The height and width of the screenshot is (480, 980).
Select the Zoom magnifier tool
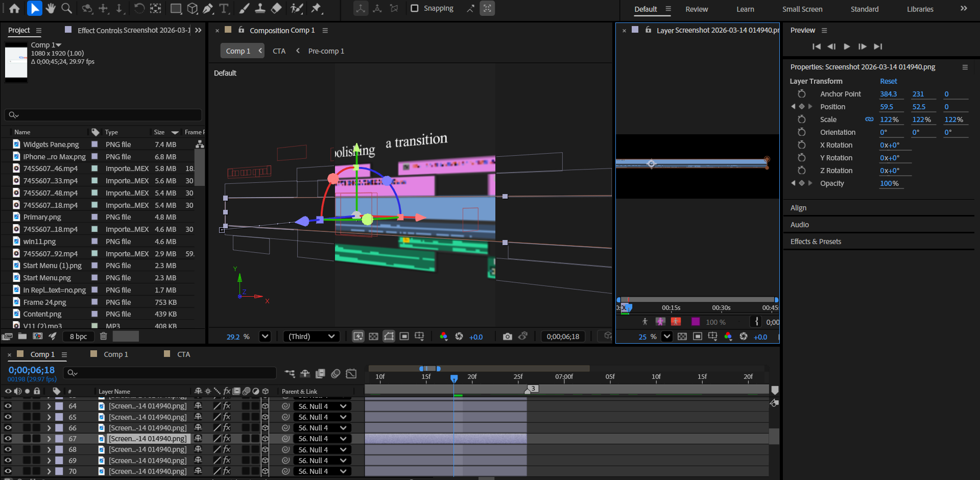pos(66,8)
